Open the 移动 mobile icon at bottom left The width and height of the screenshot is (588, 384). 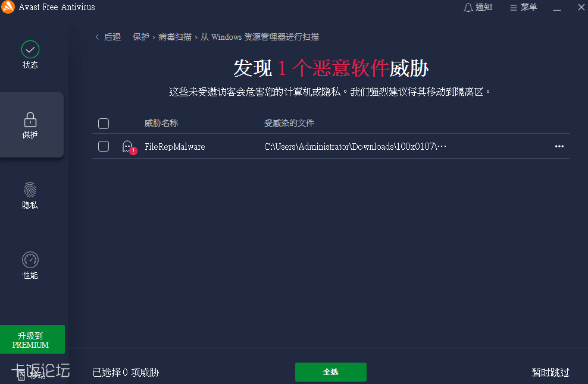coord(21,374)
